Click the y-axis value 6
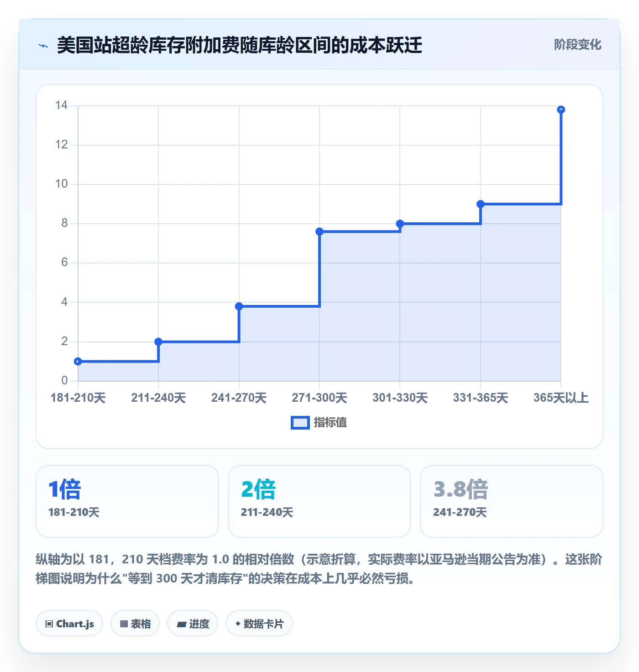The image size is (639, 672). point(64,262)
